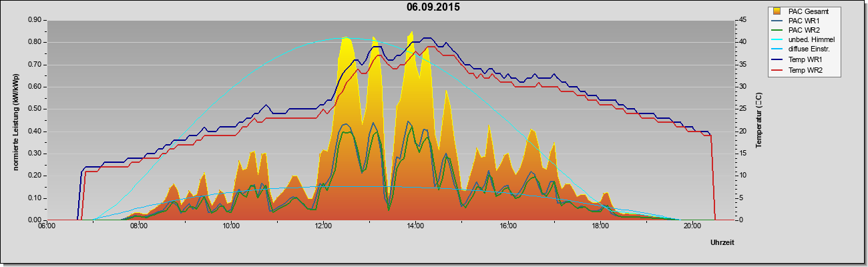The width and height of the screenshot is (868, 267).
Task: Click the 08:00 time axis label
Action: [x=139, y=226]
